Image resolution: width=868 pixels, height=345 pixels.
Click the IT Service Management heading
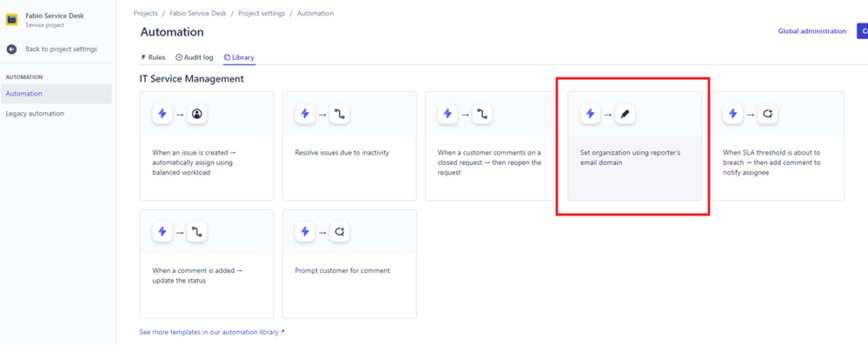191,78
